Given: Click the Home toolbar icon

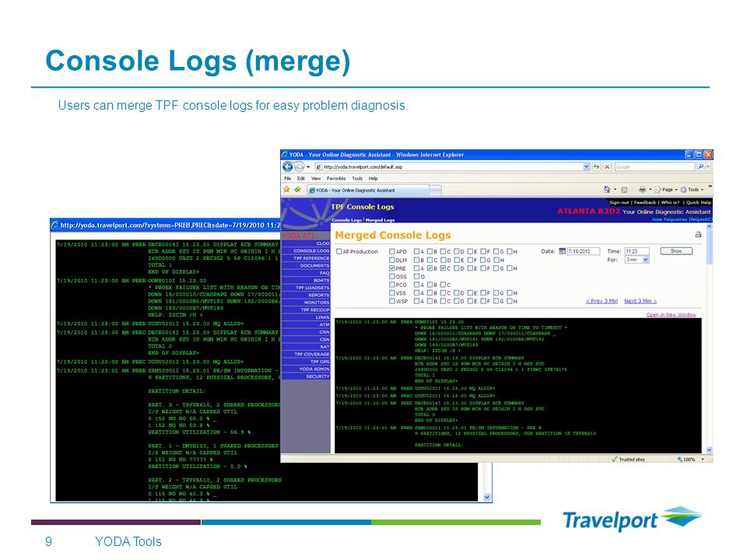Looking at the screenshot, I should coord(607,190).
